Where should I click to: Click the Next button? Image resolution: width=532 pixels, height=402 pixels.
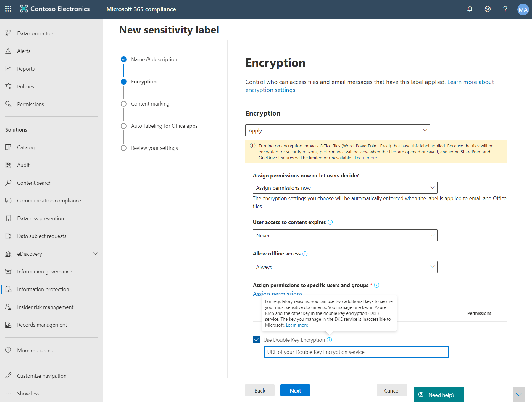295,390
